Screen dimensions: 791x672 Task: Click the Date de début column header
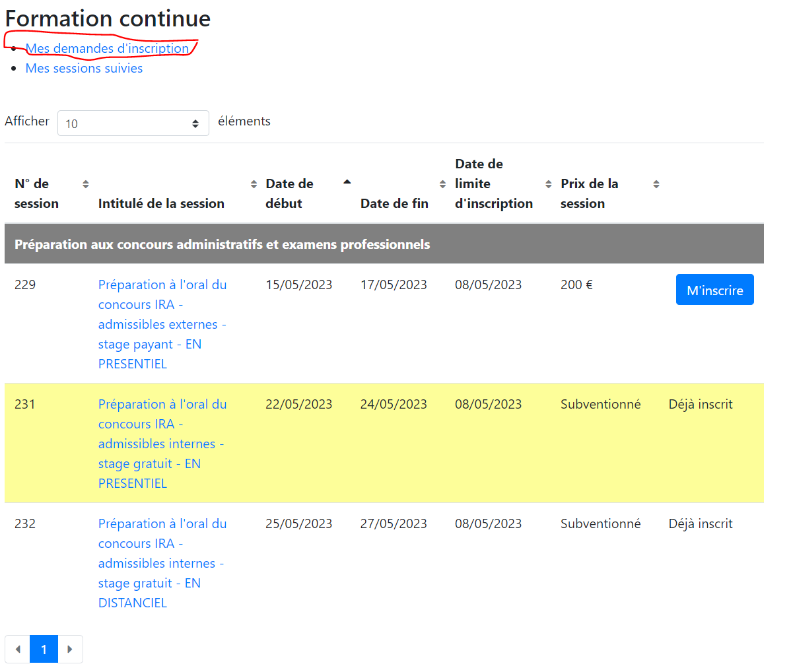tap(290, 193)
